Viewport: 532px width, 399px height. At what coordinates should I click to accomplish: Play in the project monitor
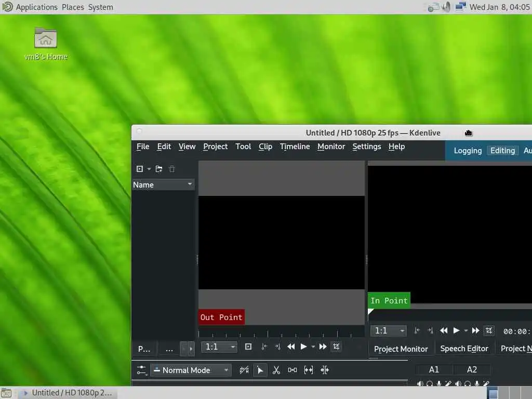(457, 330)
